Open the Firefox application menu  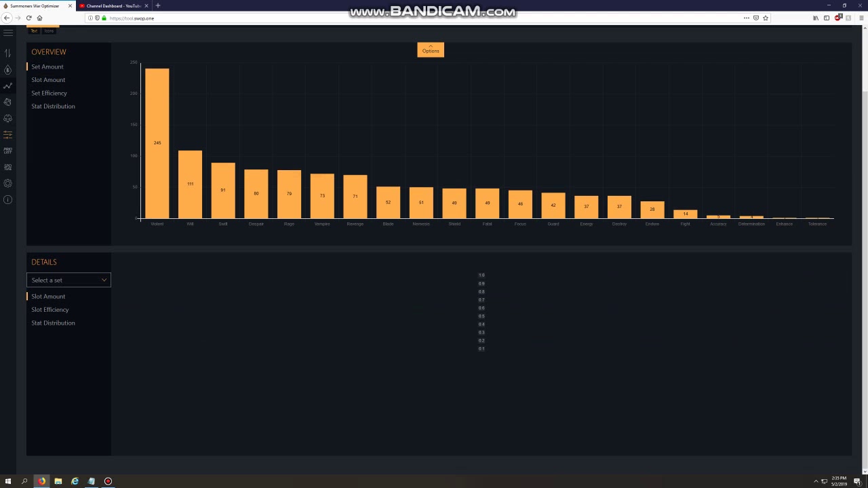pos(862,18)
